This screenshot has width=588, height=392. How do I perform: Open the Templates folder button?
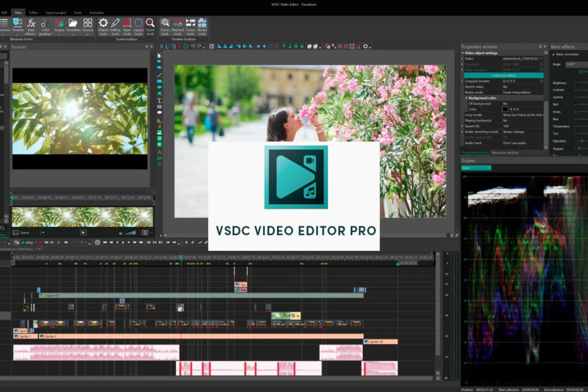point(73,25)
